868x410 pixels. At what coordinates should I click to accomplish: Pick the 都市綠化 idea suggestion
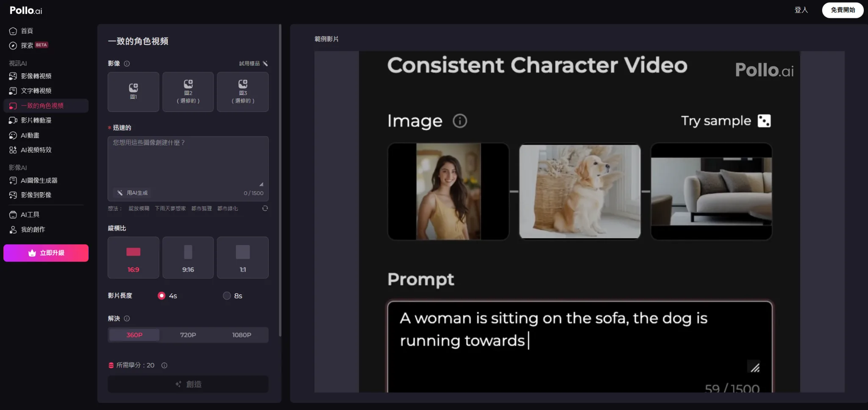pos(228,209)
